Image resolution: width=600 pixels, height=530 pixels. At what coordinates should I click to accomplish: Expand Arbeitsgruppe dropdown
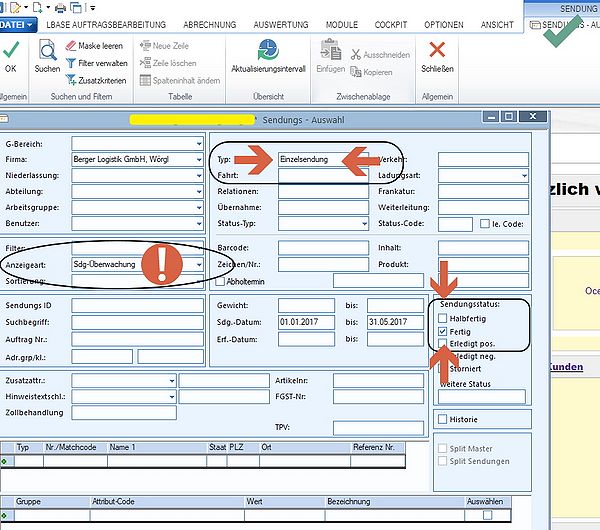[199, 207]
